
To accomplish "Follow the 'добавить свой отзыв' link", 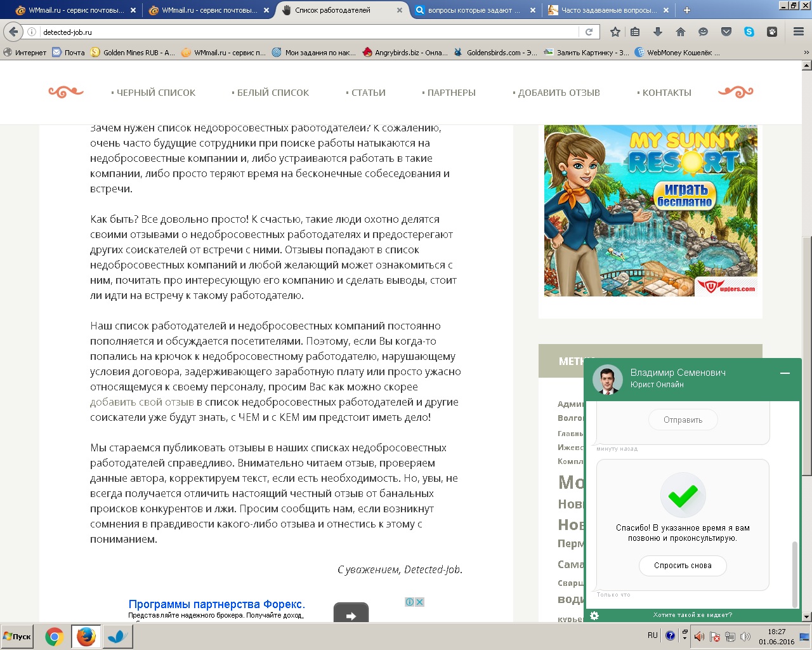I will point(142,402).
